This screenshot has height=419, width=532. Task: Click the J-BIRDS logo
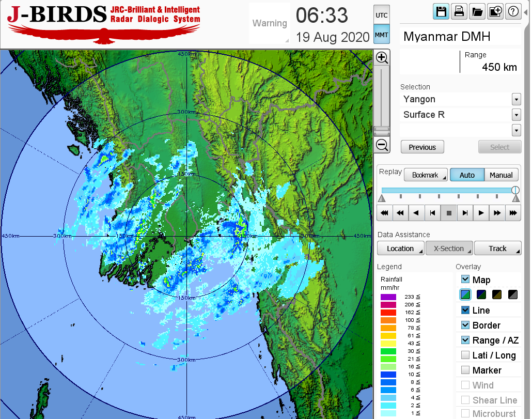[x=104, y=24]
